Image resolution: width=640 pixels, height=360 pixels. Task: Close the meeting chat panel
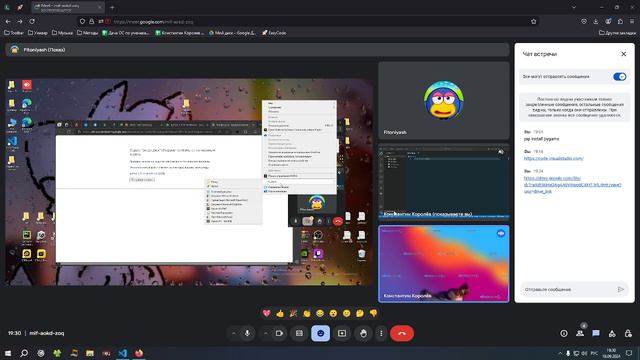pos(623,54)
